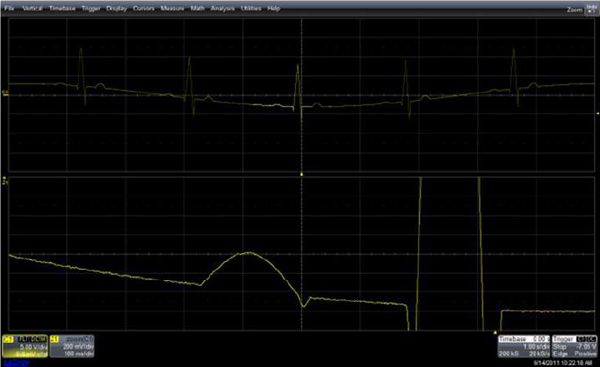Click the C1 ground level marker on the left edge
The image size is (600, 367).
[x=5, y=93]
